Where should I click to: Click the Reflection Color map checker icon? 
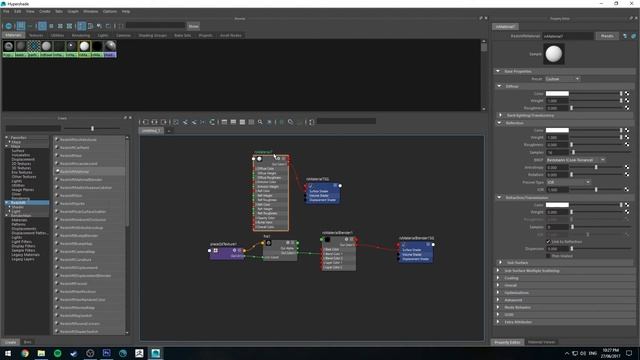[627, 130]
